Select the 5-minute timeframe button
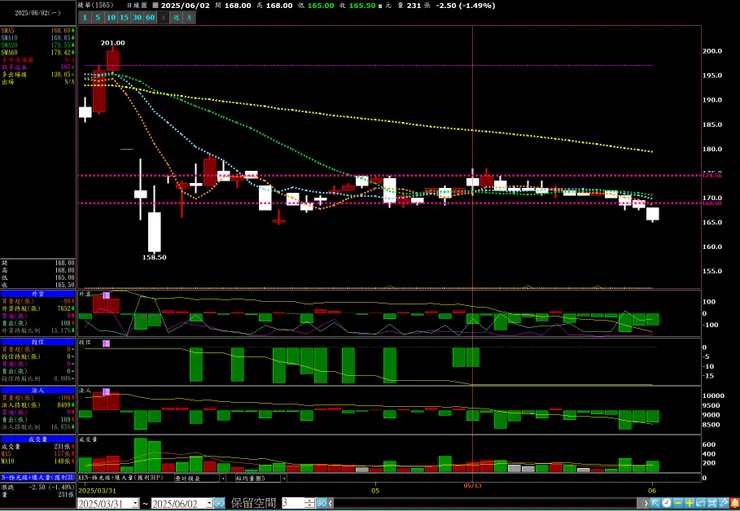 (x=98, y=17)
